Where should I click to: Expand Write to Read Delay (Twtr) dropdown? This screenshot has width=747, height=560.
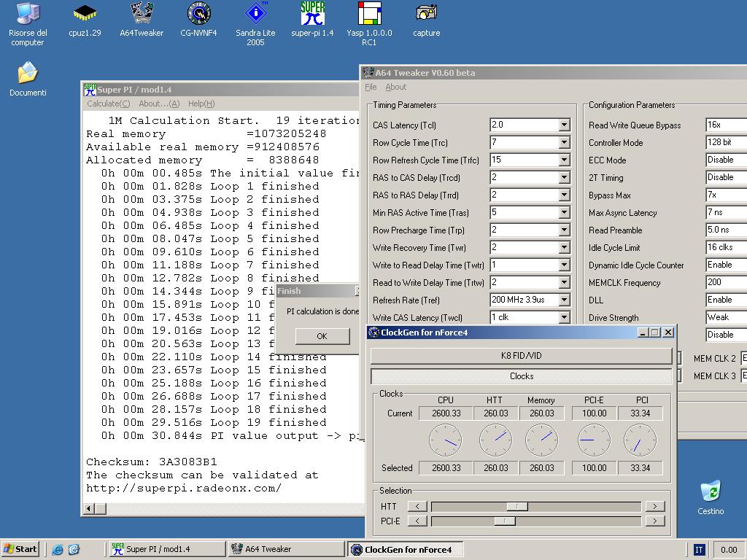(x=564, y=265)
